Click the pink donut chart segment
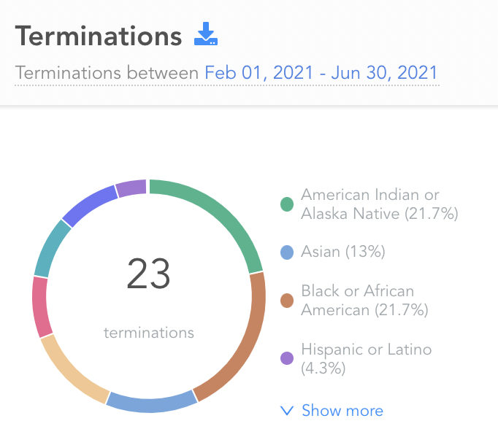This screenshot has height=448, width=498. (41, 306)
